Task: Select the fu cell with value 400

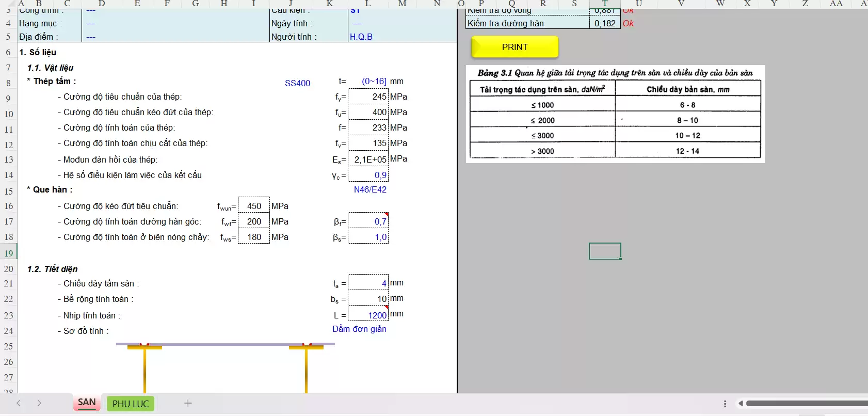Action: (x=368, y=112)
